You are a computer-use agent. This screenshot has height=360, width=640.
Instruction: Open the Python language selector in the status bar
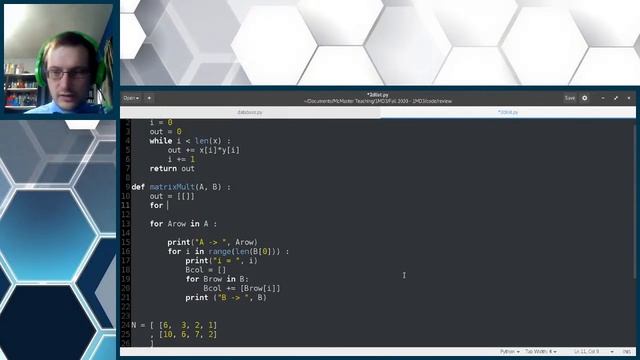tap(509, 351)
